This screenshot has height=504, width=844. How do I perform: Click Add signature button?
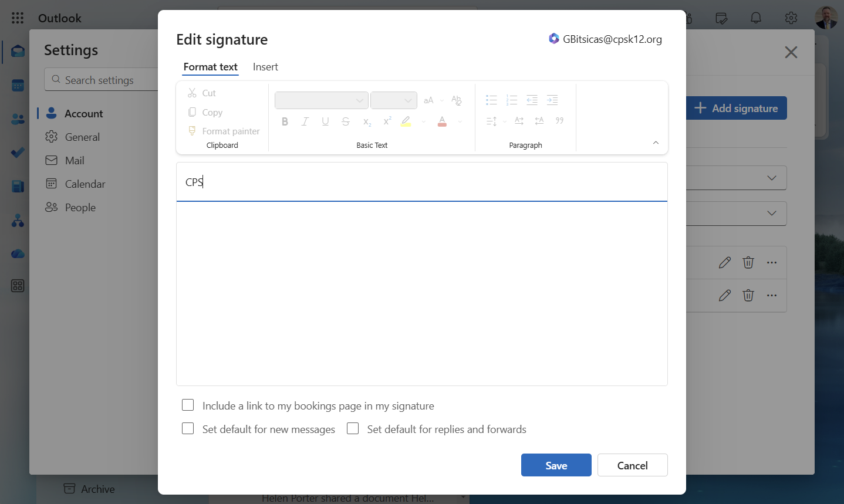(736, 108)
